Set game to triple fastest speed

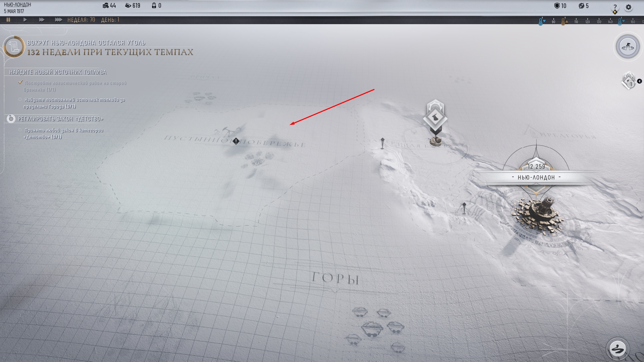58,20
